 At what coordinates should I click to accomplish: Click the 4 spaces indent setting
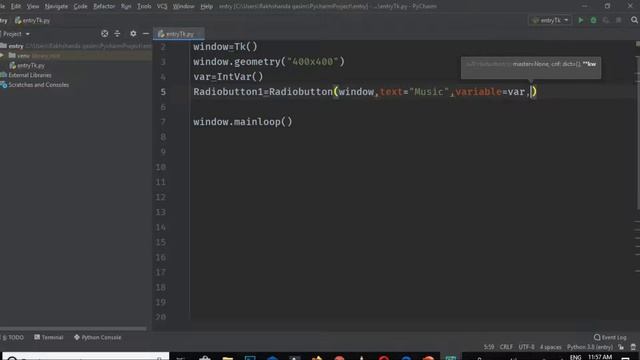(551, 347)
